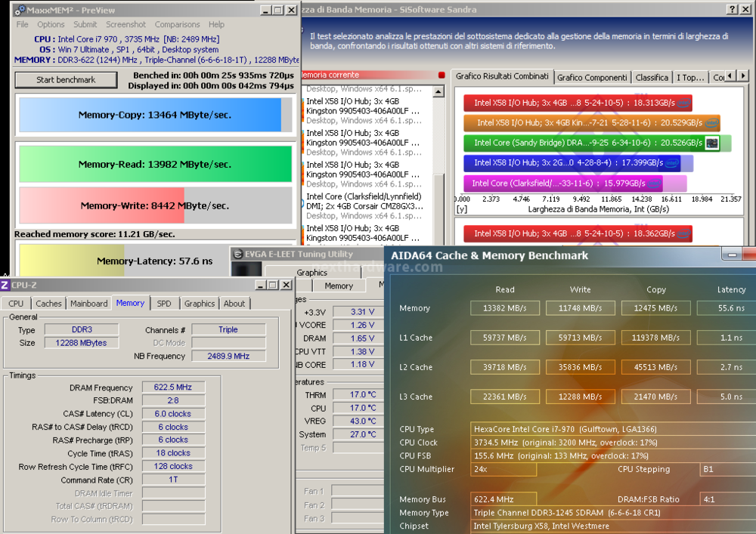Click the DRAM Frequency '622.5 MHz' value

click(x=173, y=387)
